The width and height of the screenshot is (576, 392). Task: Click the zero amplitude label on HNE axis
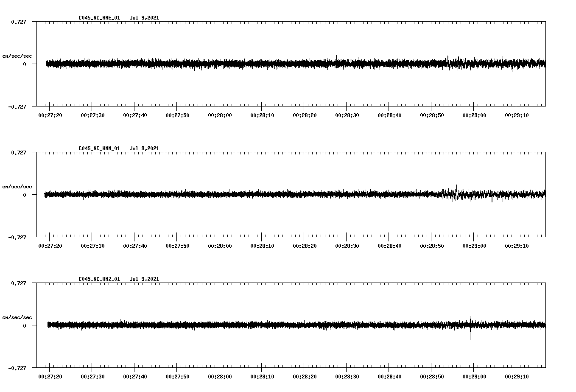[25, 64]
